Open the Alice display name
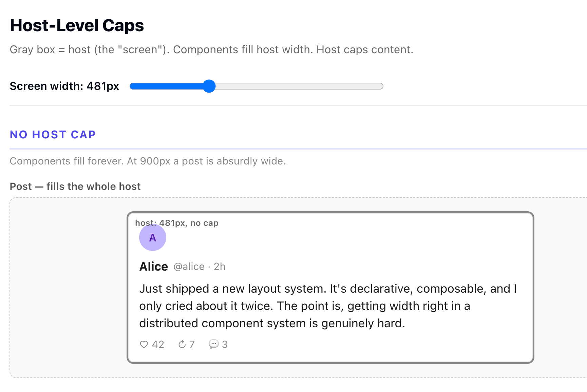587x392 pixels. tap(154, 267)
